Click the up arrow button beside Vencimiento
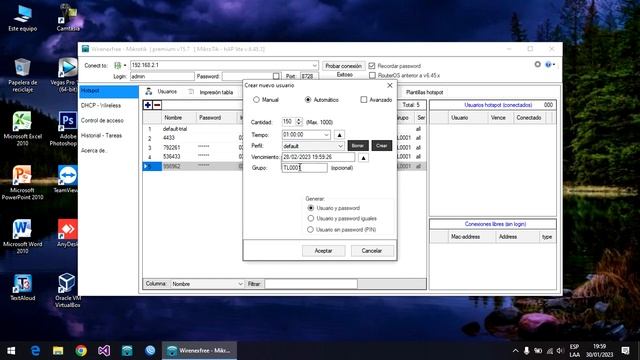The height and width of the screenshot is (360, 640). pos(363,158)
